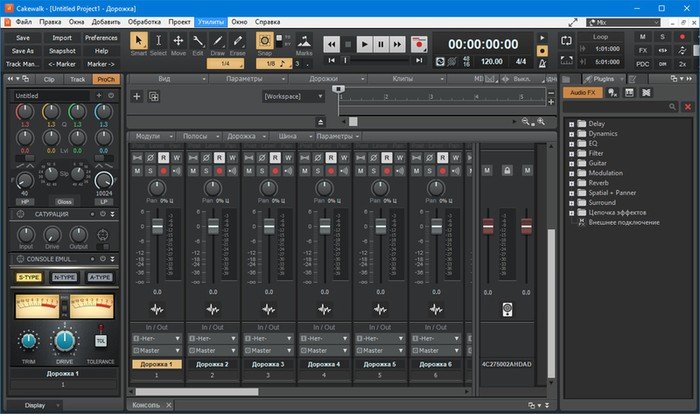
Task: Open Preferences button
Action: coord(101,38)
